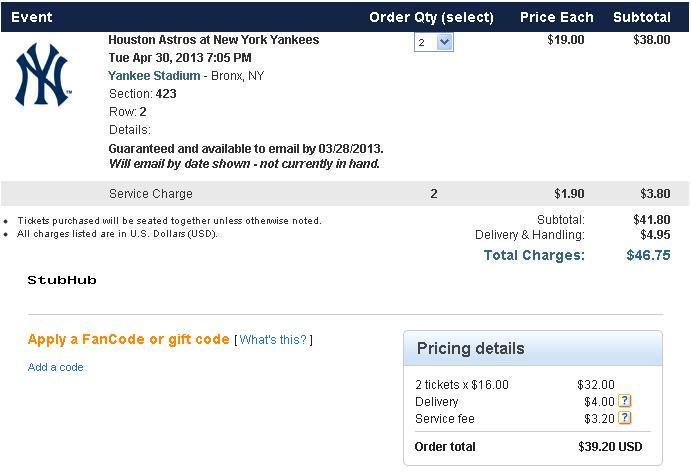Image resolution: width=691 pixels, height=473 pixels.
Task: Open the Yankee Stadium link
Action: (x=154, y=76)
